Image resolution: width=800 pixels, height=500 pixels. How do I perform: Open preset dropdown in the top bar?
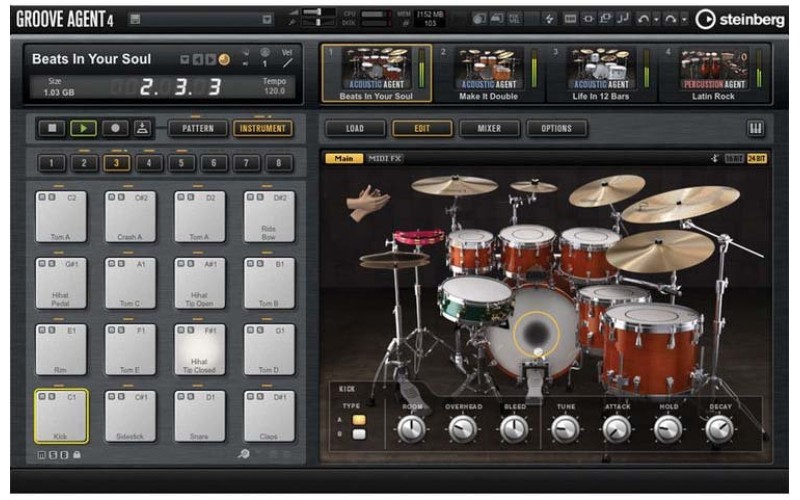267,18
